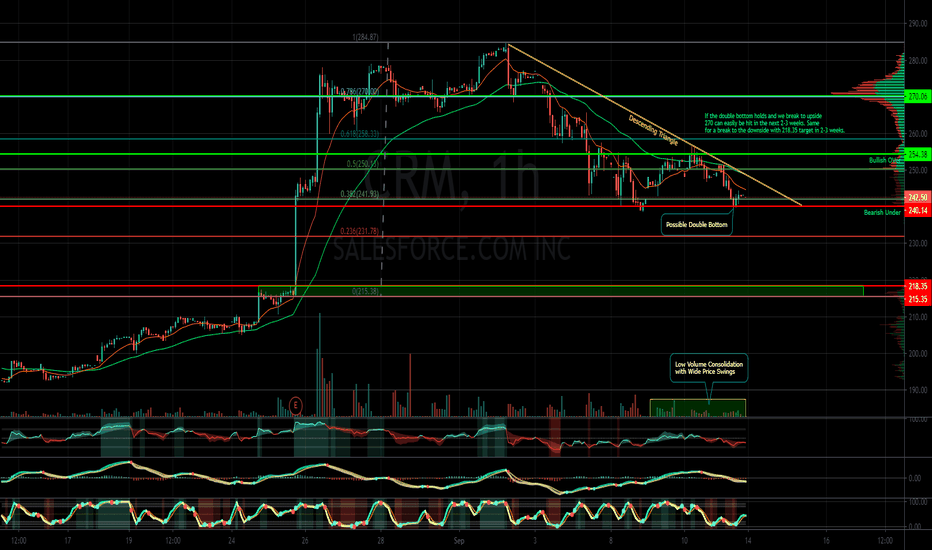Click the '19' date on time axis
Viewport: 932px width, 550px height.
coord(128,540)
